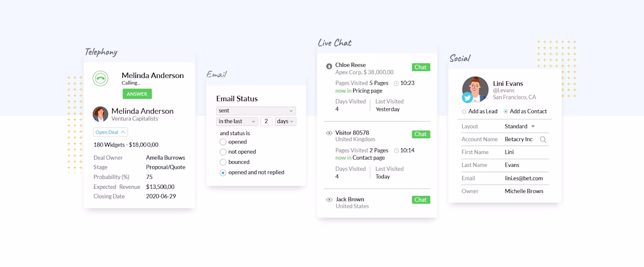Click the 'Pricing page' text for Chloe Reese
The width and height of the screenshot is (644, 267).
pos(367,91)
